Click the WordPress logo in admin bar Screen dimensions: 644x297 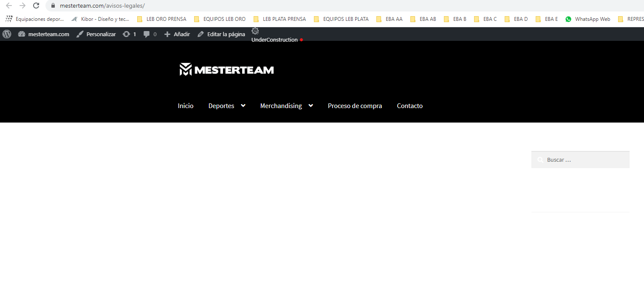[7, 34]
